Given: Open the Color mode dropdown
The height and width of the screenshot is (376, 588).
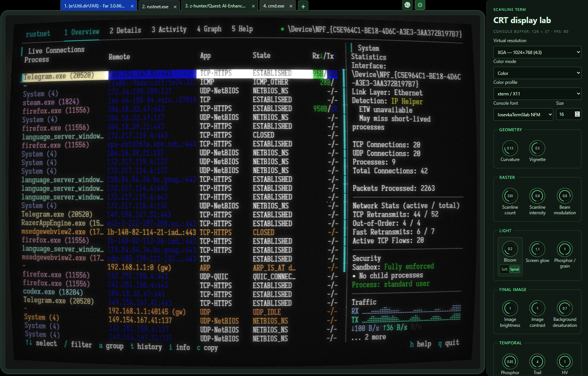Looking at the screenshot, I should click(x=537, y=73).
